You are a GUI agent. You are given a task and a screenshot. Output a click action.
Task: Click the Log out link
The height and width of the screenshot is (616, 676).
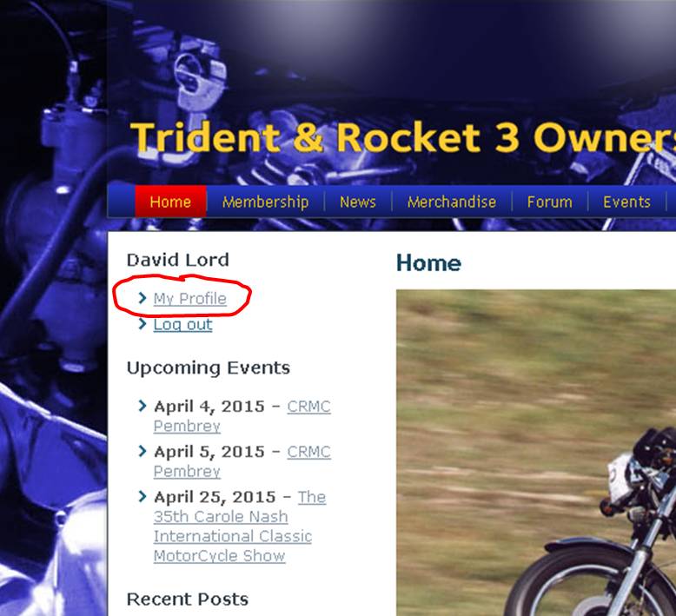(x=182, y=325)
